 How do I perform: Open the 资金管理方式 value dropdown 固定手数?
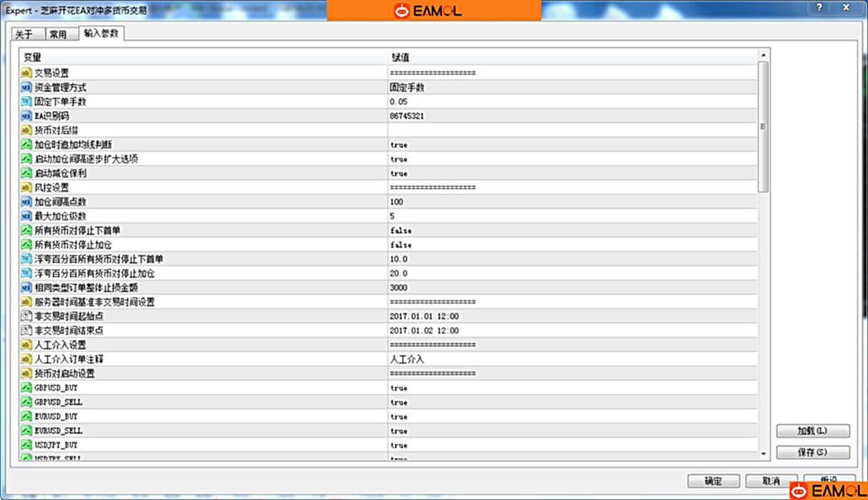point(408,87)
